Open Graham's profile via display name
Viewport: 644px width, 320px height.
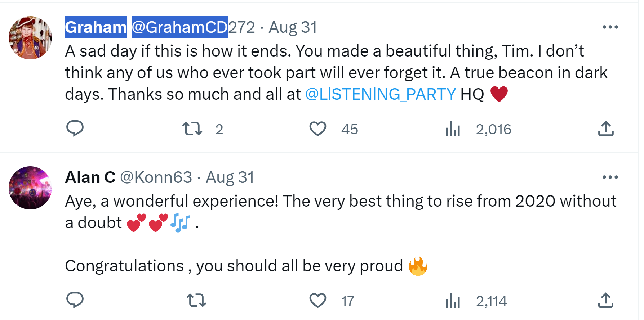[96, 27]
